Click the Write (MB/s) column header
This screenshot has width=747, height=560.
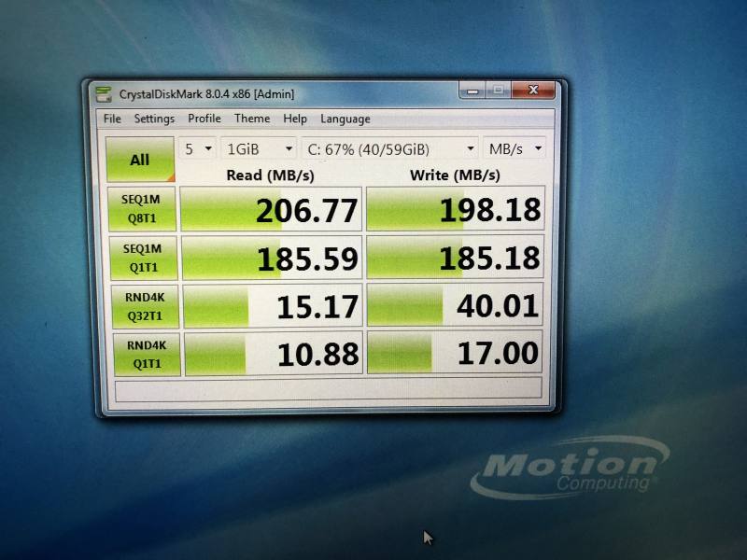[x=455, y=175]
